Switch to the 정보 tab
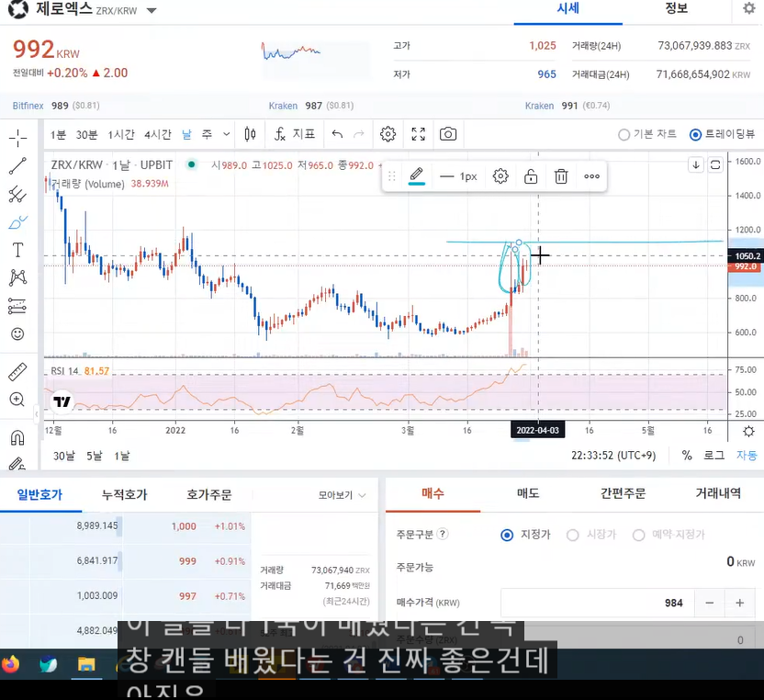The image size is (764, 700). (676, 9)
